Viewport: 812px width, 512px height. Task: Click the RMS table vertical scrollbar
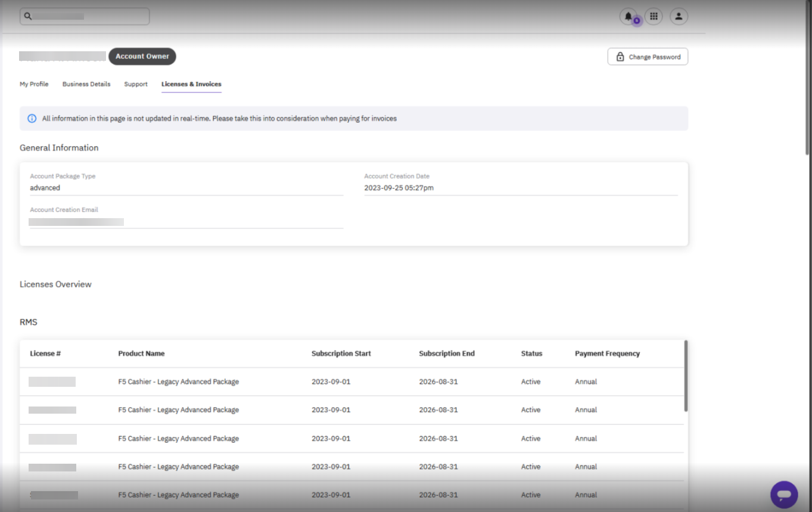pyautogui.click(x=686, y=376)
